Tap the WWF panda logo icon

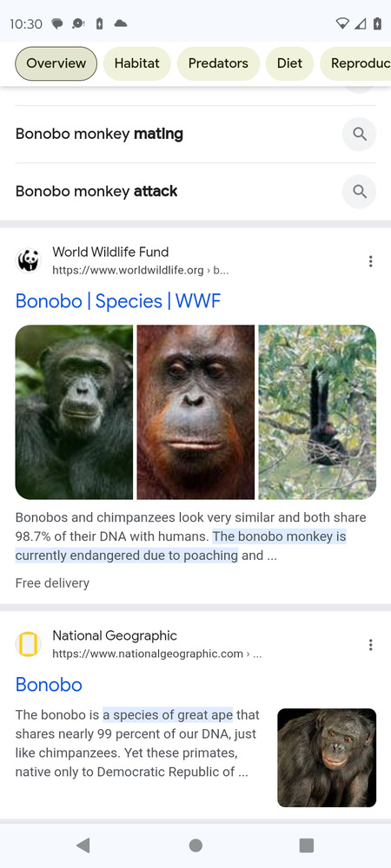[x=29, y=260]
